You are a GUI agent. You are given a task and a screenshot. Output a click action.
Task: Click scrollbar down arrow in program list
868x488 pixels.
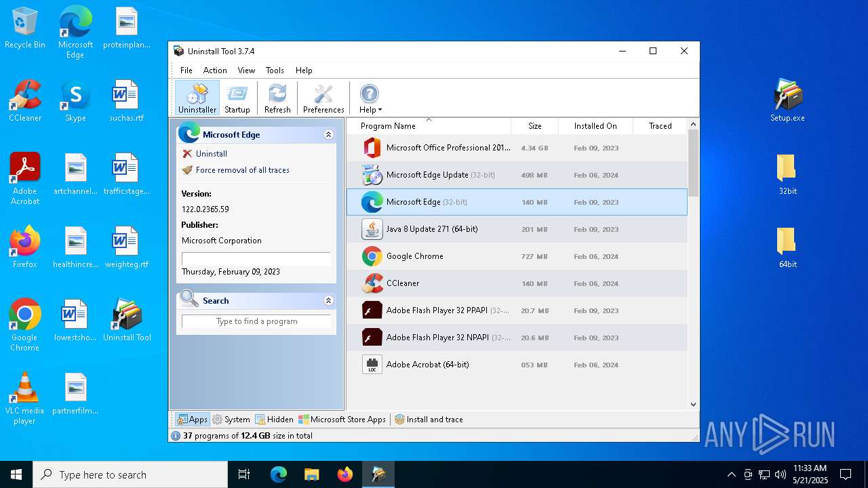693,405
